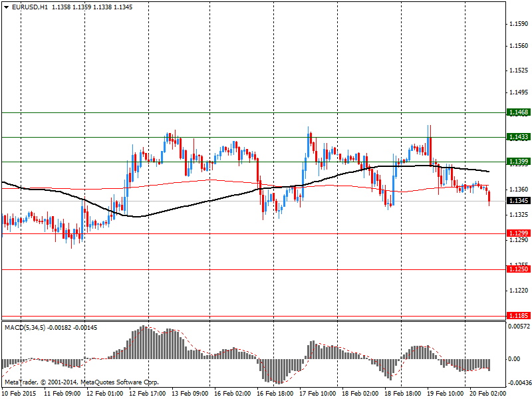Click the 12 Feb 17:00 time axis label

point(148,394)
